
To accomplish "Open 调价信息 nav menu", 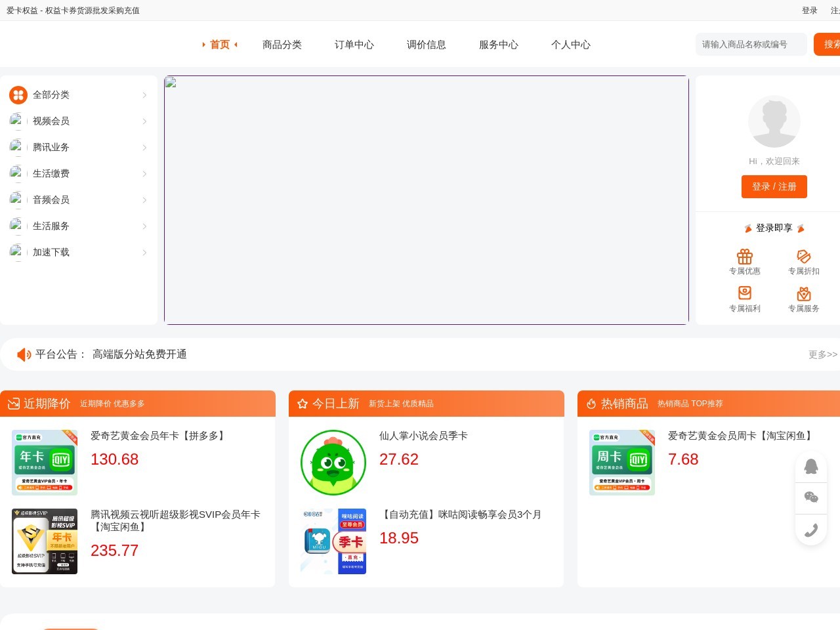I will [427, 45].
